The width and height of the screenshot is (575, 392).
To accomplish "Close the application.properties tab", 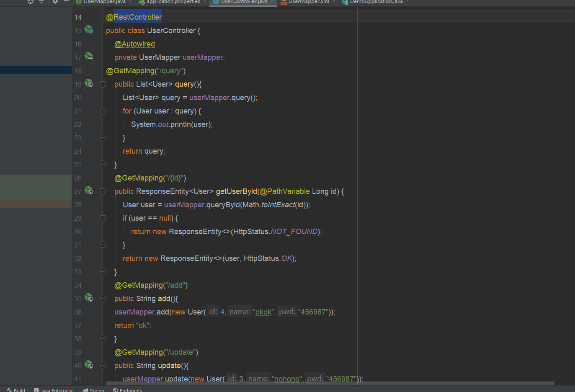I will pos(205,2).
